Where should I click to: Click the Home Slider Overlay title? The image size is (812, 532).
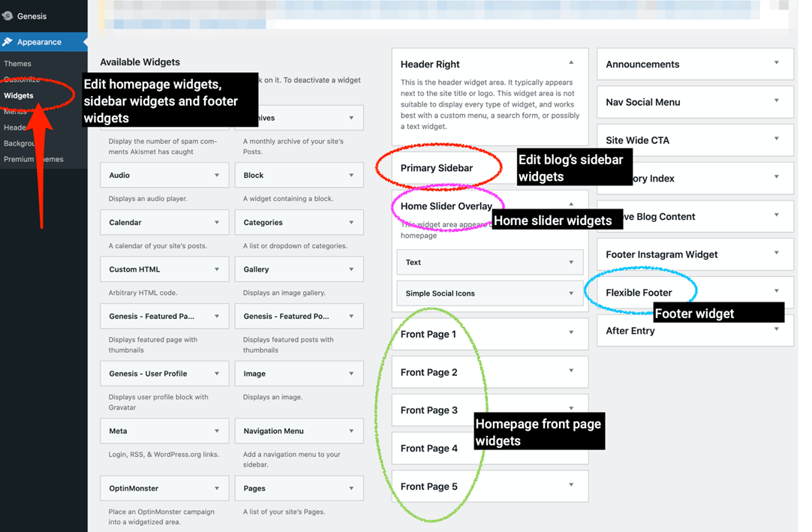[x=447, y=206]
